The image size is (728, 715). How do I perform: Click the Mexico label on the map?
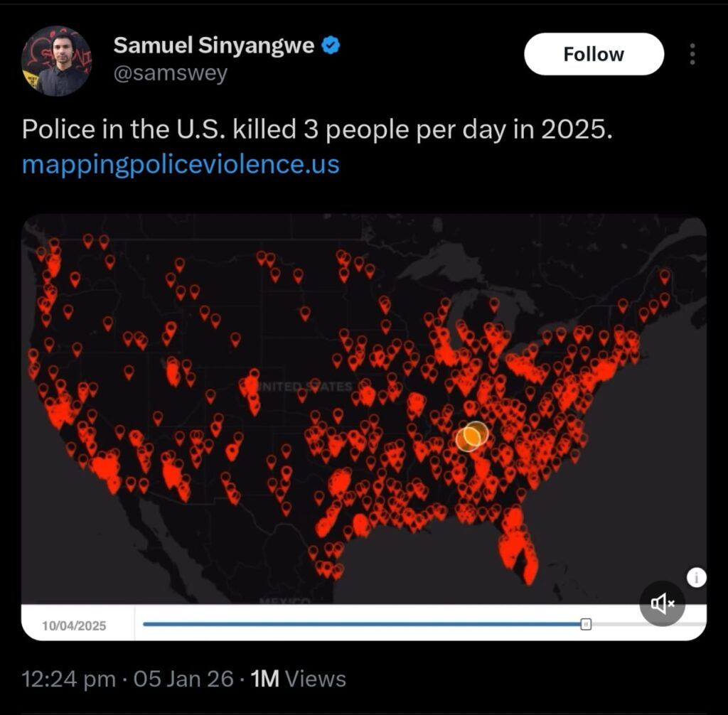click(x=283, y=601)
